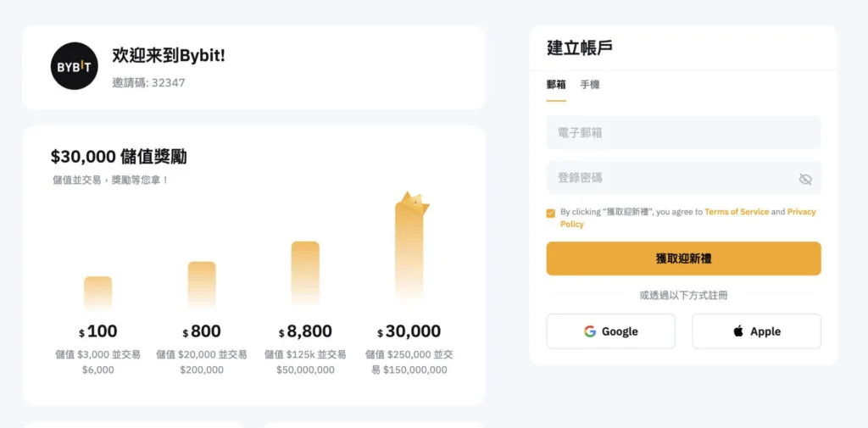Toggle password visibility eye icon
This screenshot has width=868, height=428.
805,179
